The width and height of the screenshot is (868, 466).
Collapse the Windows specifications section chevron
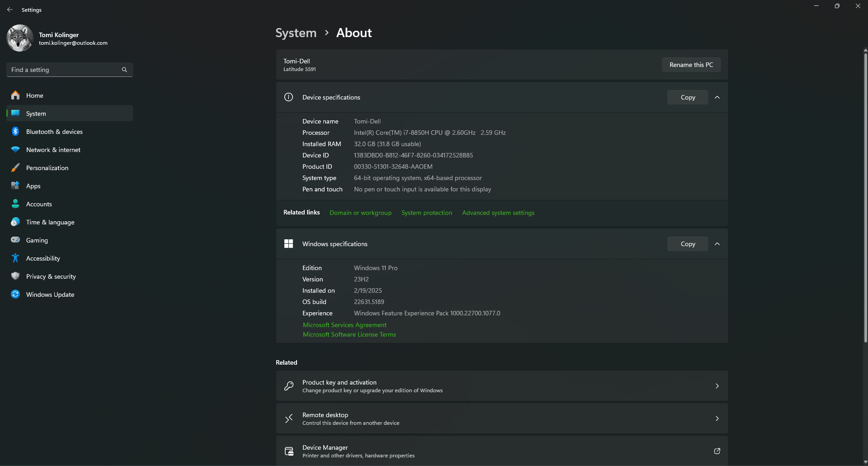click(x=717, y=244)
